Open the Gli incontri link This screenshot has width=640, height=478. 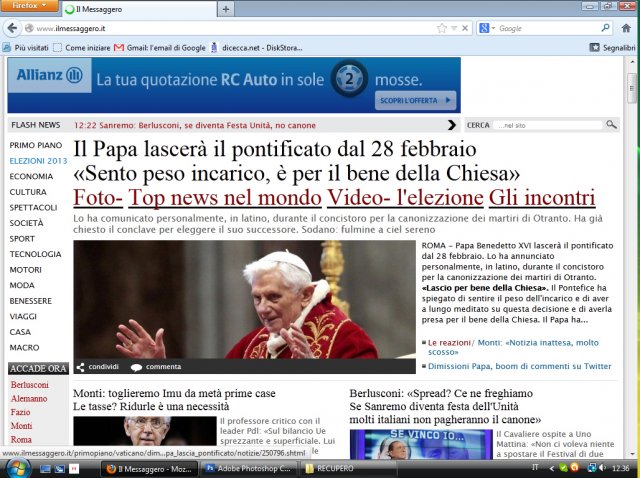[542, 198]
